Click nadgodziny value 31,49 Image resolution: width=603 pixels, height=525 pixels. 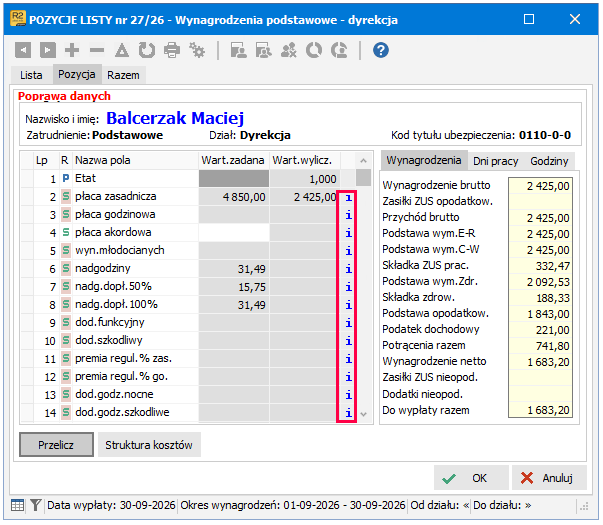pos(252,269)
